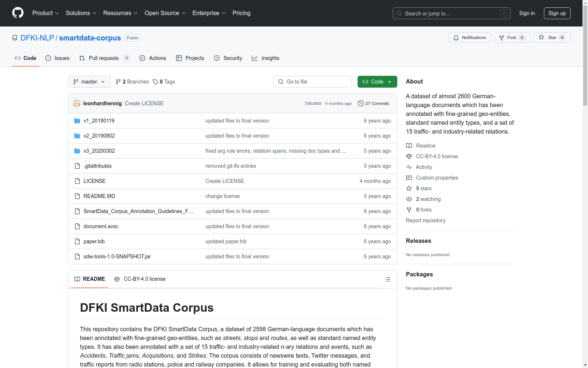Click the 9 stars count link
The width and height of the screenshot is (588, 368).
tap(424, 188)
